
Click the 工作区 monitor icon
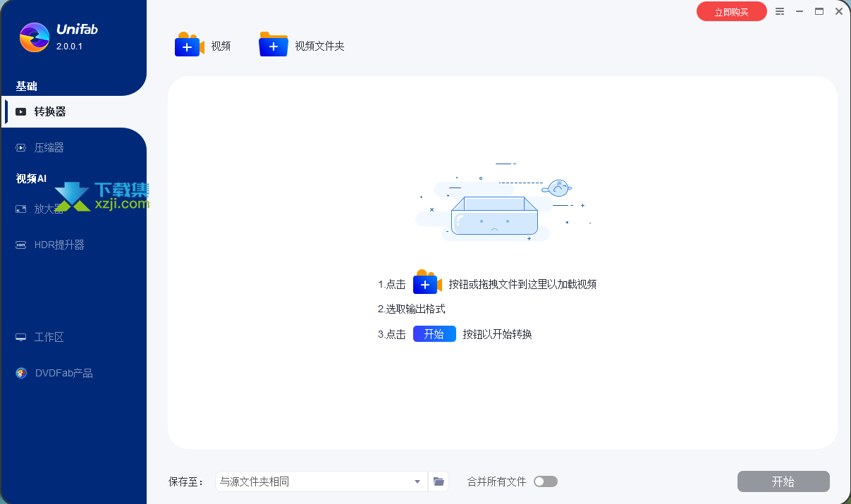click(x=21, y=337)
